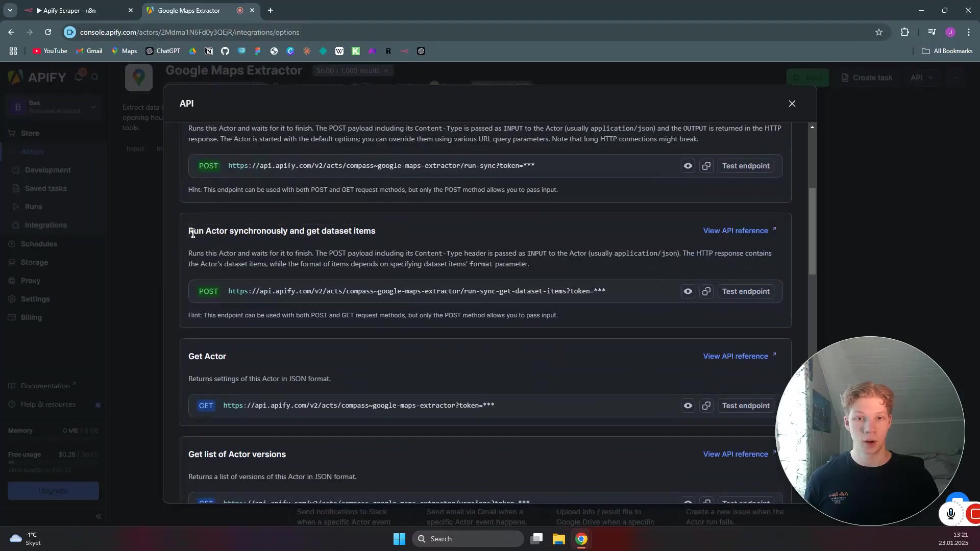Open API reference for Get Actor

[x=740, y=356]
